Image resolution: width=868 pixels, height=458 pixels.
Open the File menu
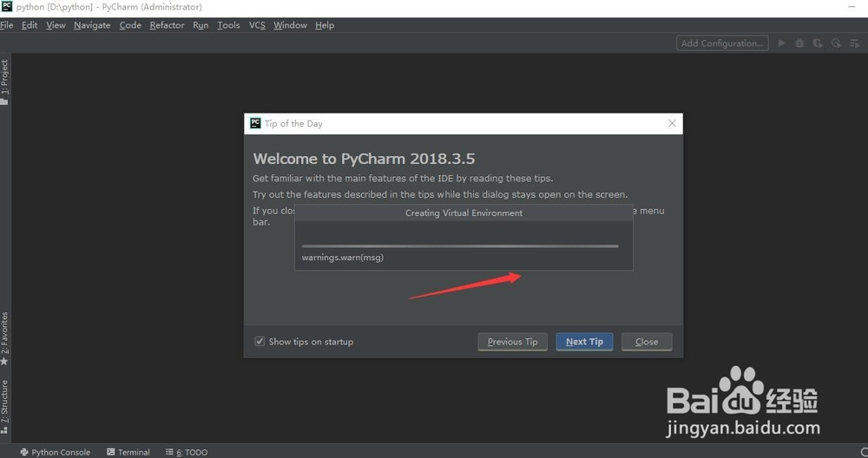coord(7,25)
